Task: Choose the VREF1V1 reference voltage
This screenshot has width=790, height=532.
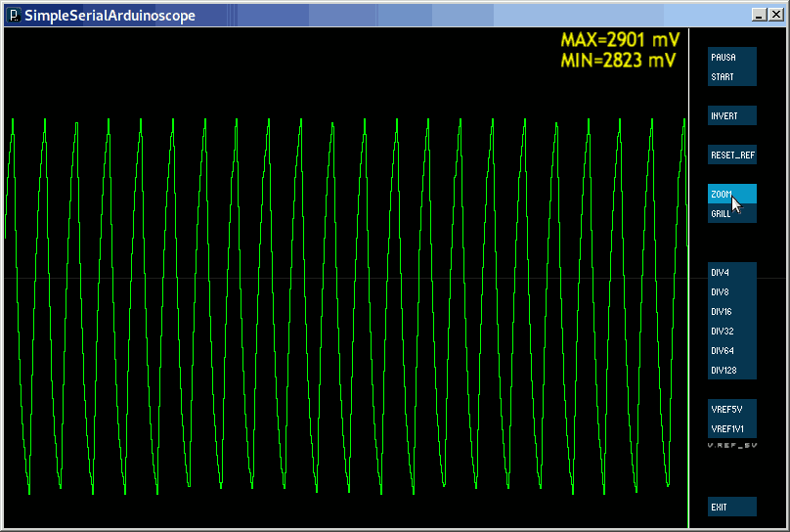Action: (731, 428)
